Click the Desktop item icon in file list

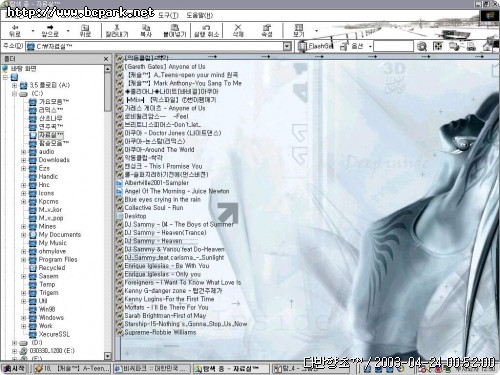(x=119, y=216)
